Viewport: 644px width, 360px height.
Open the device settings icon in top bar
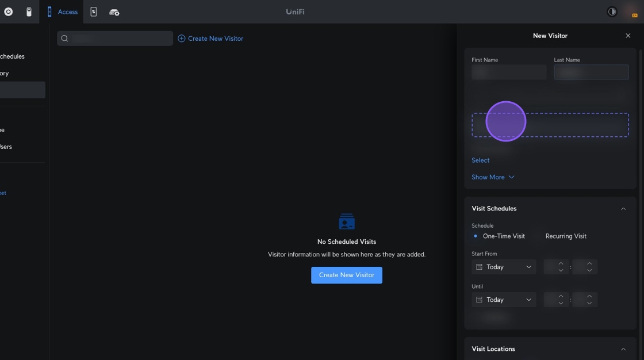pyautogui.click(x=114, y=12)
